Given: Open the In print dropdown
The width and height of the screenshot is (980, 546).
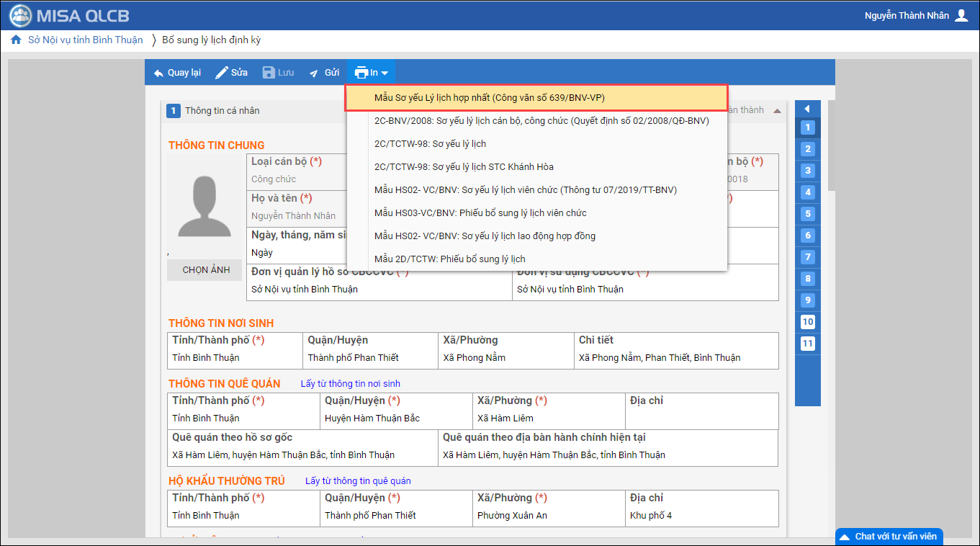Looking at the screenshot, I should 372,73.
